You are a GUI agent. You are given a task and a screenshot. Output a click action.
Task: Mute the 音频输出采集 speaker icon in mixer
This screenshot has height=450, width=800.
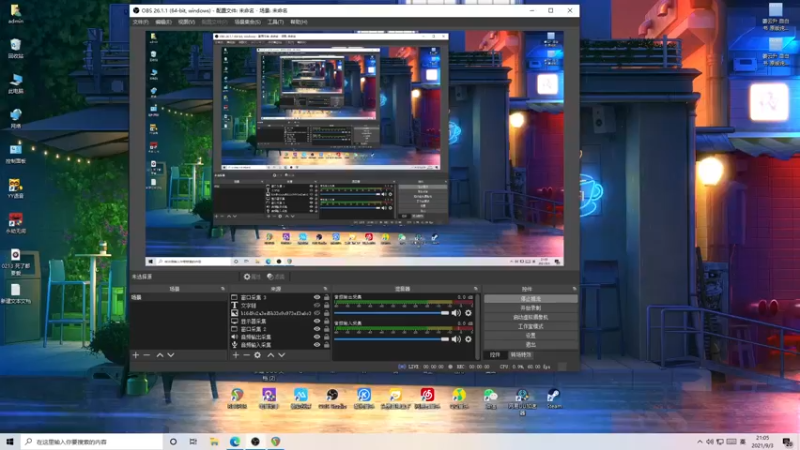click(x=456, y=313)
